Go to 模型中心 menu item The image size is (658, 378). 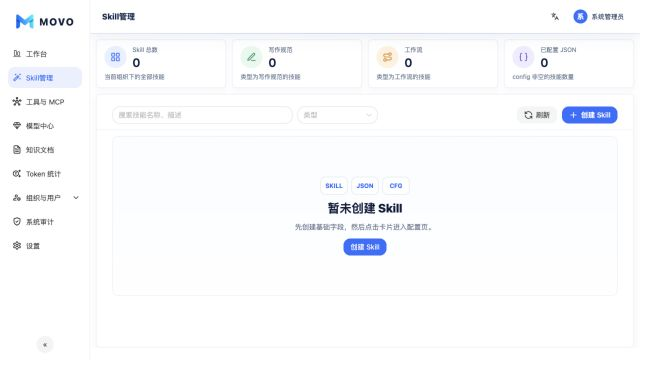pyautogui.click(x=45, y=125)
